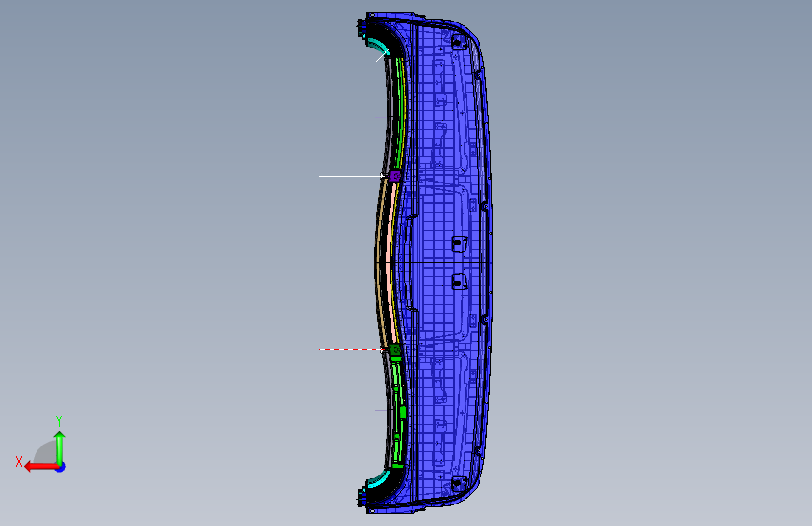Select the purple bracket on the bumper model
Image resolution: width=812 pixels, height=526 pixels.
394,176
